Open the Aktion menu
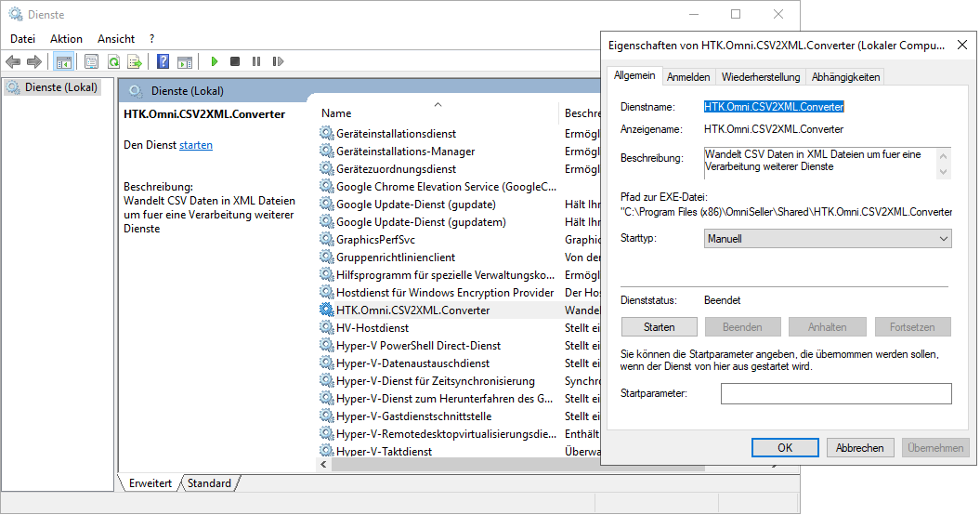 coord(66,39)
